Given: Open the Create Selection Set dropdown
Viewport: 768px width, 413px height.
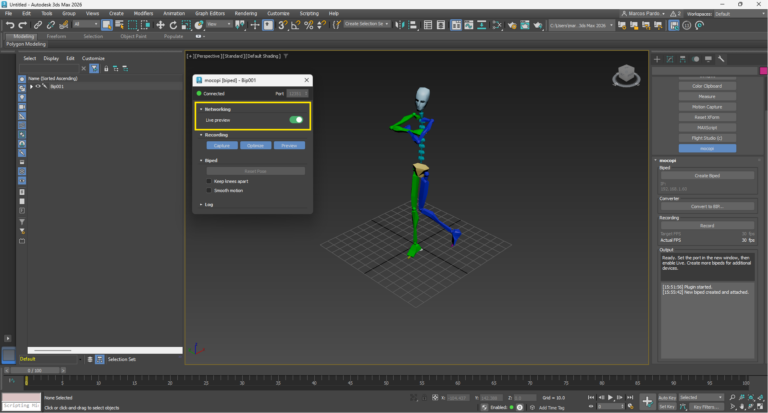Looking at the screenshot, I should (366, 24).
